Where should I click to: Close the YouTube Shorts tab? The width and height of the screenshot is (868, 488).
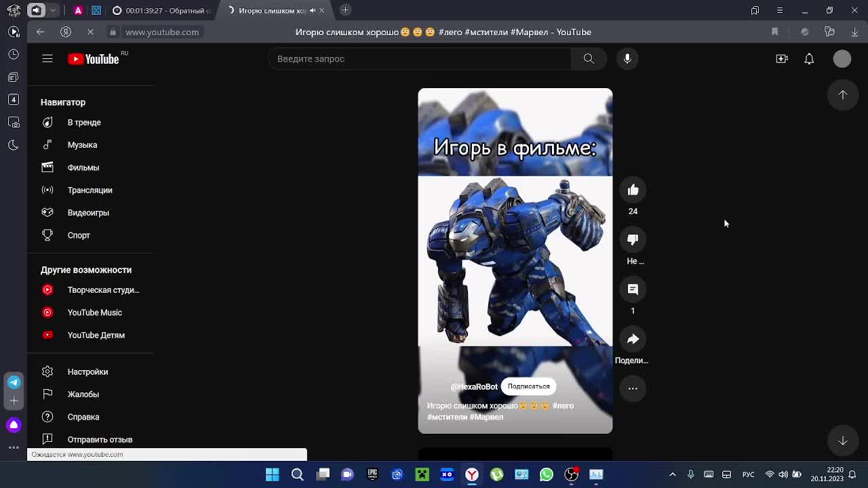click(x=322, y=10)
